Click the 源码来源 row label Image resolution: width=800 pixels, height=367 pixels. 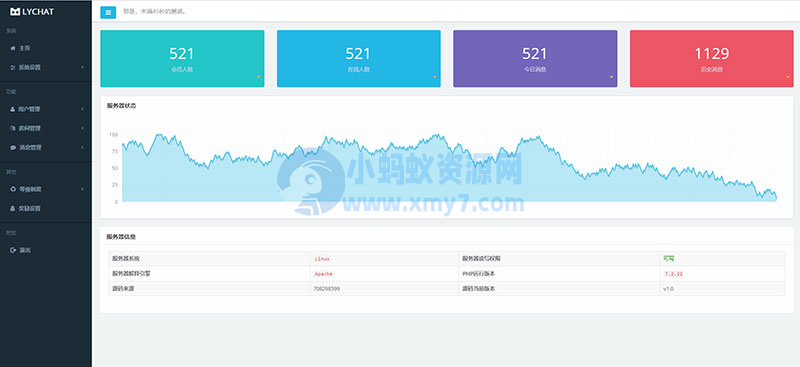click(122, 289)
